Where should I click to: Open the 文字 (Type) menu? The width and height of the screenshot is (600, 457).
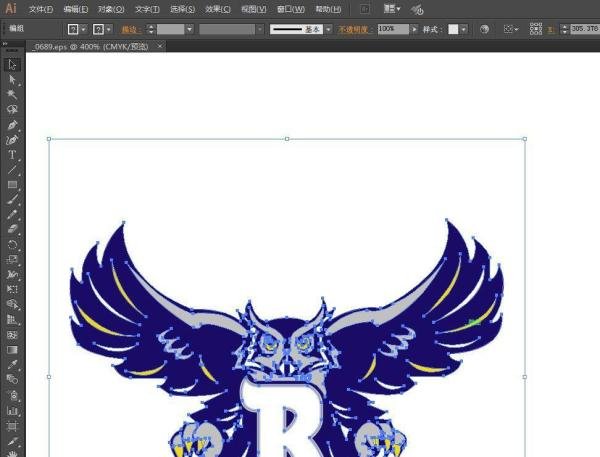[147, 9]
